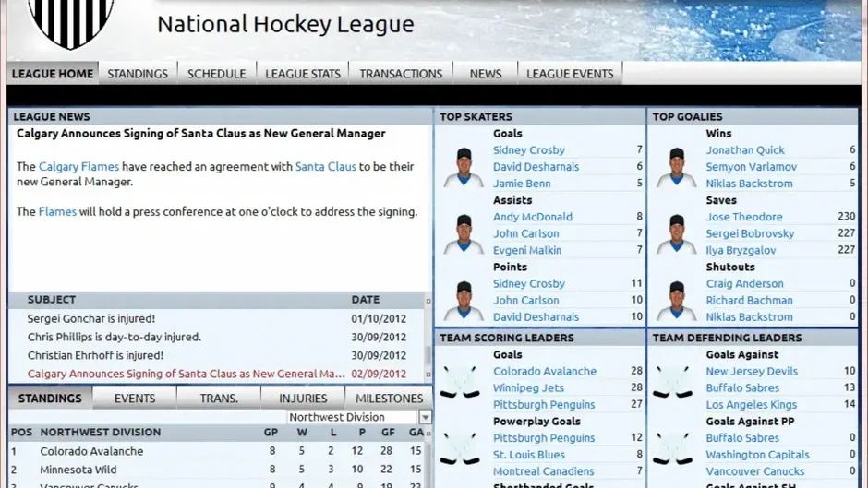Image resolution: width=868 pixels, height=488 pixels.
Task: Open Jamie Benn player page
Action: (522, 184)
